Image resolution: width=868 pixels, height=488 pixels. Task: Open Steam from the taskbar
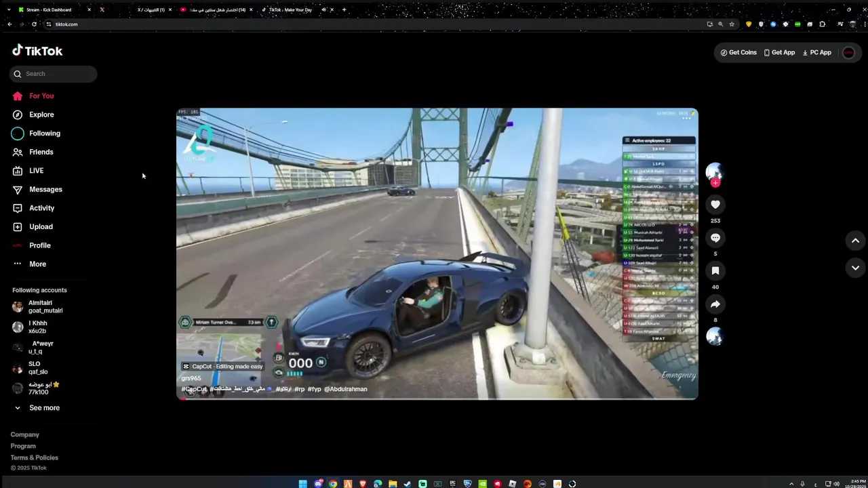[408, 484]
